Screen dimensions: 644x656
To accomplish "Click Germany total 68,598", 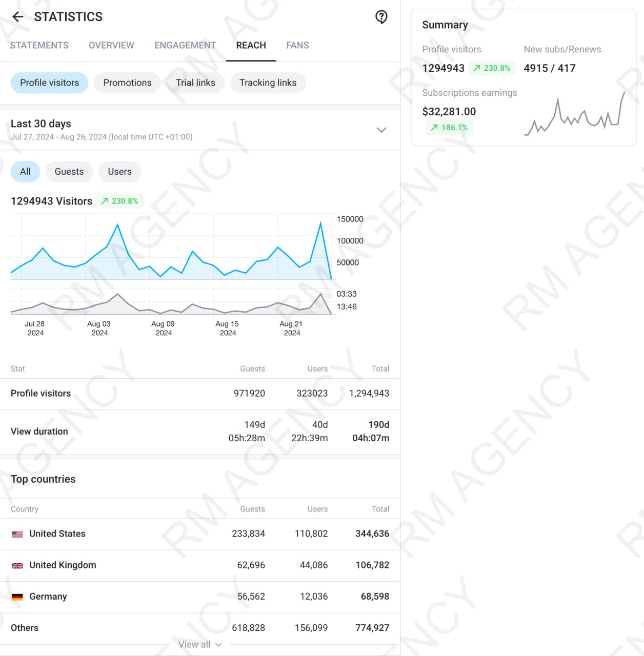I will (x=375, y=597).
